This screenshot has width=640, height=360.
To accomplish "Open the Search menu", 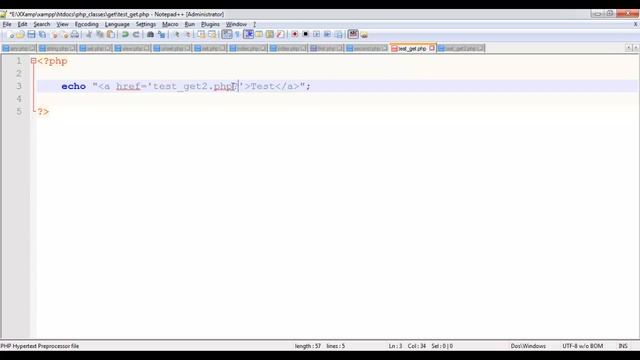I will point(42,24).
